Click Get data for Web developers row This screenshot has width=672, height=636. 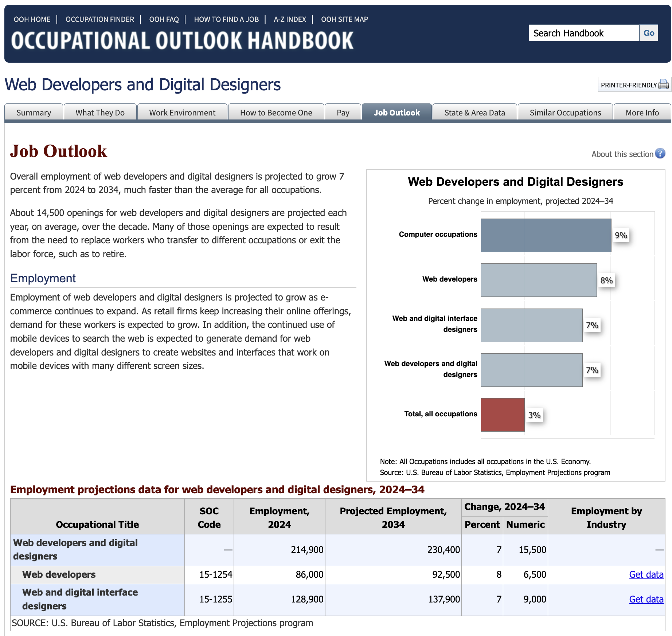[x=646, y=574]
